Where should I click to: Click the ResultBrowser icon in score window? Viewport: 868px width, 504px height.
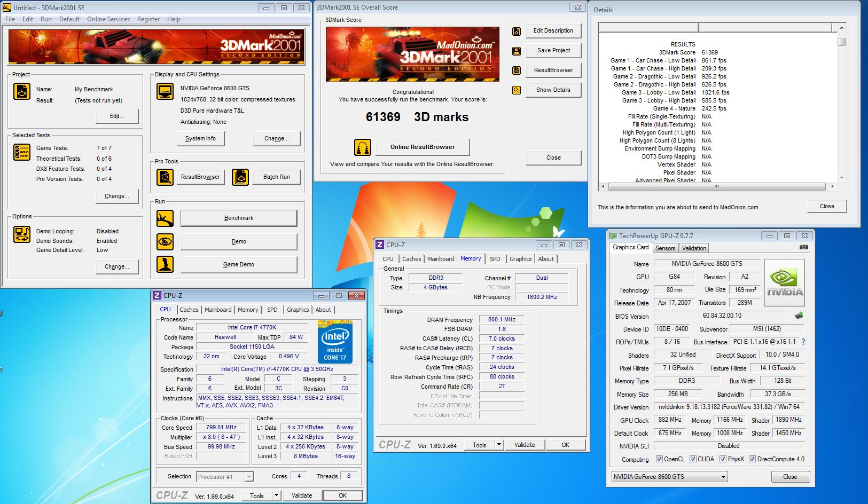click(517, 70)
